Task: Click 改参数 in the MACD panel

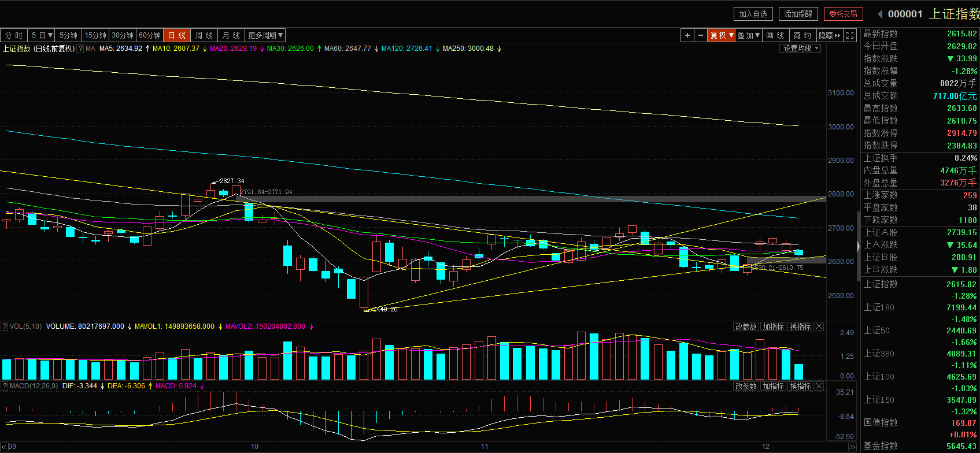Action: pyautogui.click(x=746, y=386)
